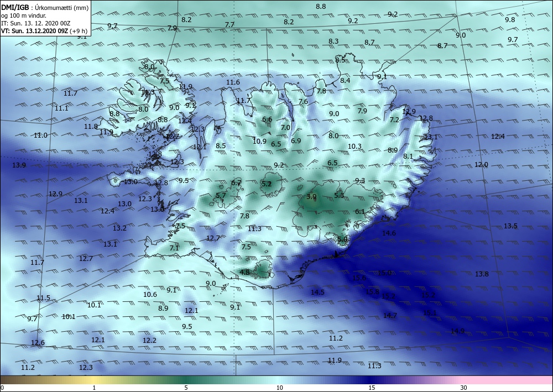Click the 11.0 value on the left side
The height and width of the screenshot is (392, 553).
pyautogui.click(x=40, y=135)
